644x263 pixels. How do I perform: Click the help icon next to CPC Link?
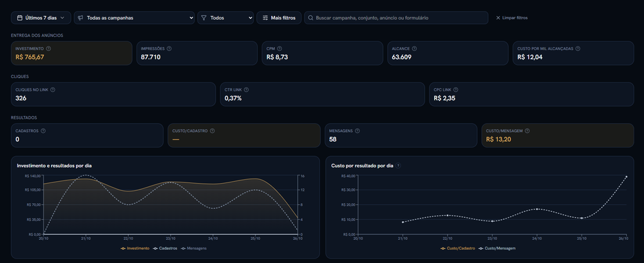[x=457, y=90]
